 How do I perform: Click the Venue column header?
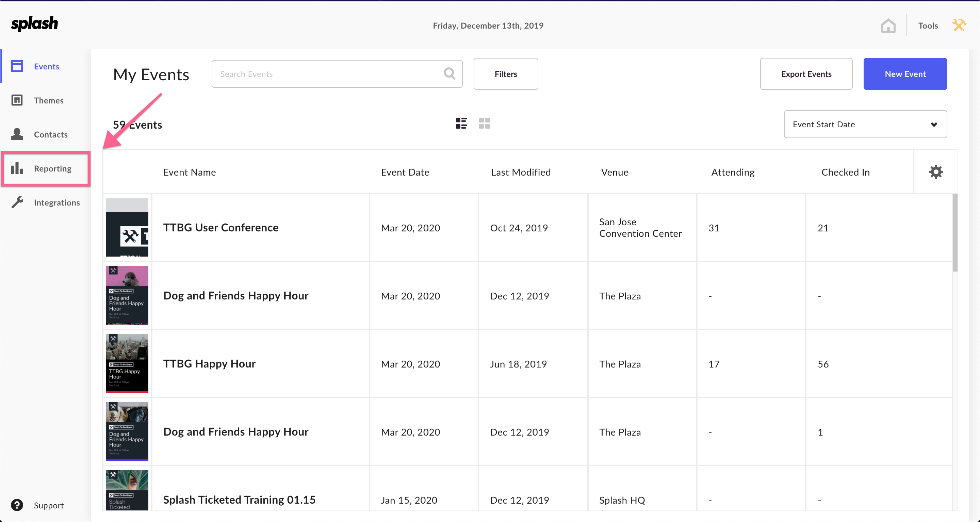click(x=615, y=172)
